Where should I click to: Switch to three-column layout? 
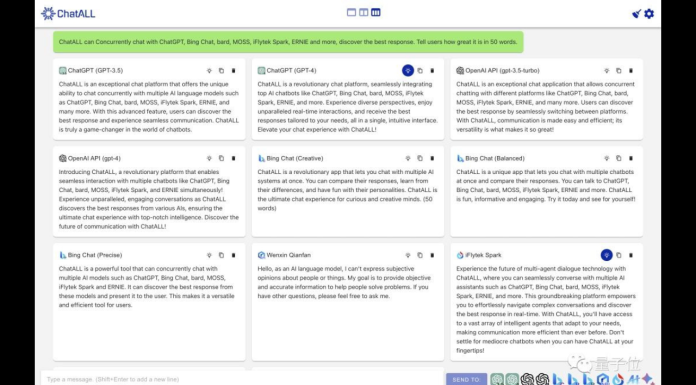point(376,12)
